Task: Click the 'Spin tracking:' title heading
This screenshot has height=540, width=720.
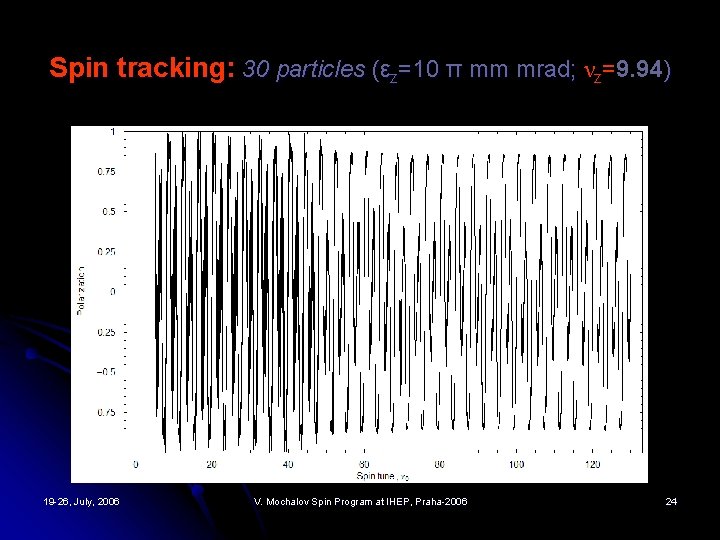Action: (142, 69)
